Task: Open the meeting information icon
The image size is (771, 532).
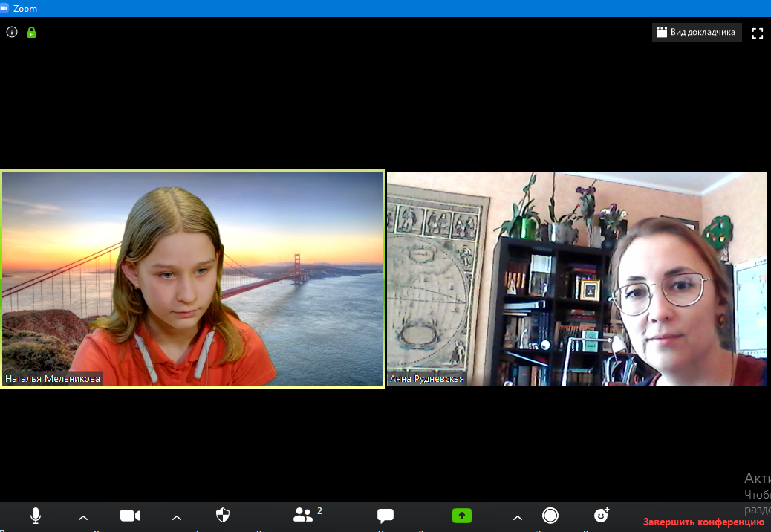Action: (x=12, y=32)
